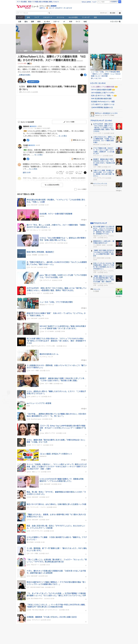Open video ranking item 1 thumbnail 3:11

pos(119,229)
